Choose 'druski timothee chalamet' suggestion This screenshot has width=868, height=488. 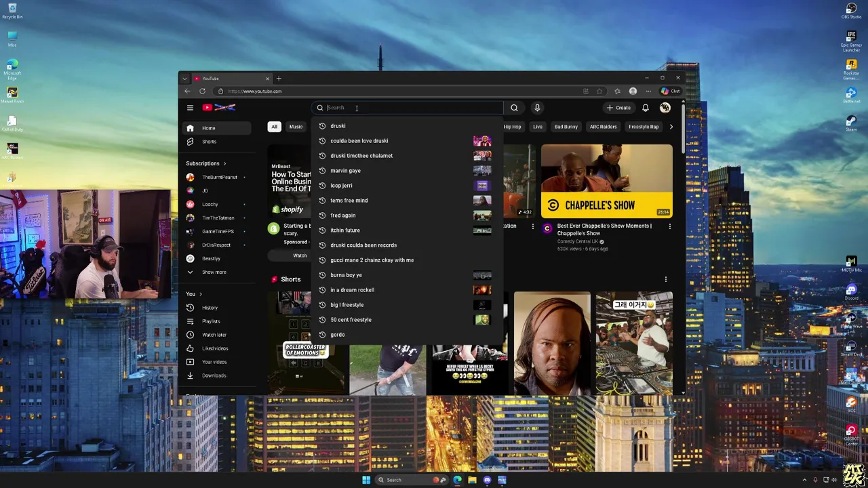406,156
